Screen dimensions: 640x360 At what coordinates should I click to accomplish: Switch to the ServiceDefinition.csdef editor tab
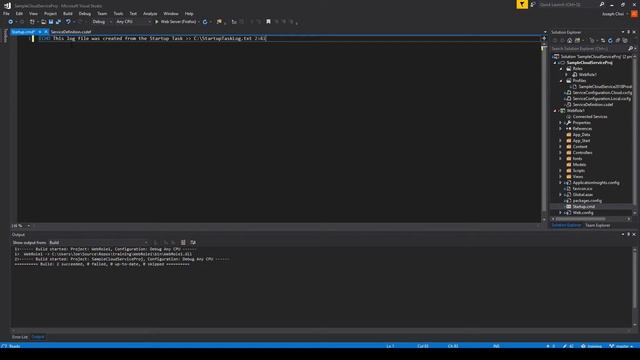[71, 31]
